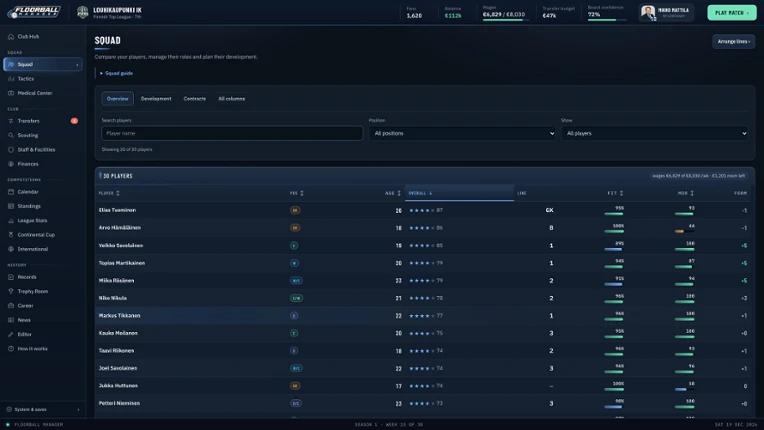
Task: Open the All players Show dropdown
Action: [x=654, y=133]
